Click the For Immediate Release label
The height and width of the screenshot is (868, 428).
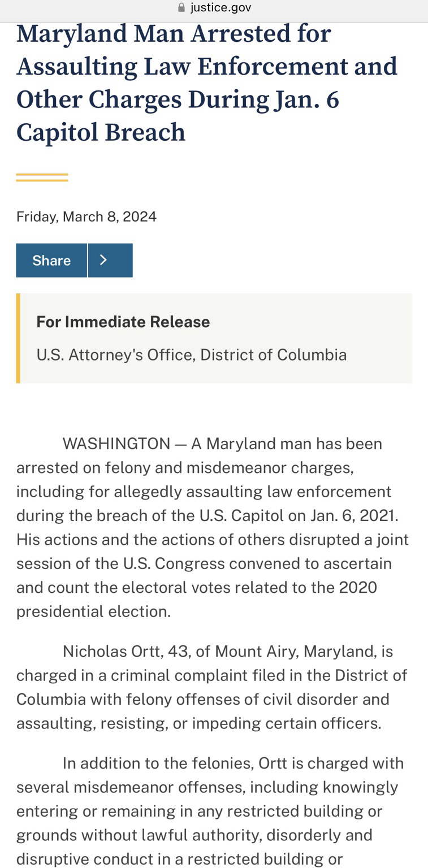(123, 322)
